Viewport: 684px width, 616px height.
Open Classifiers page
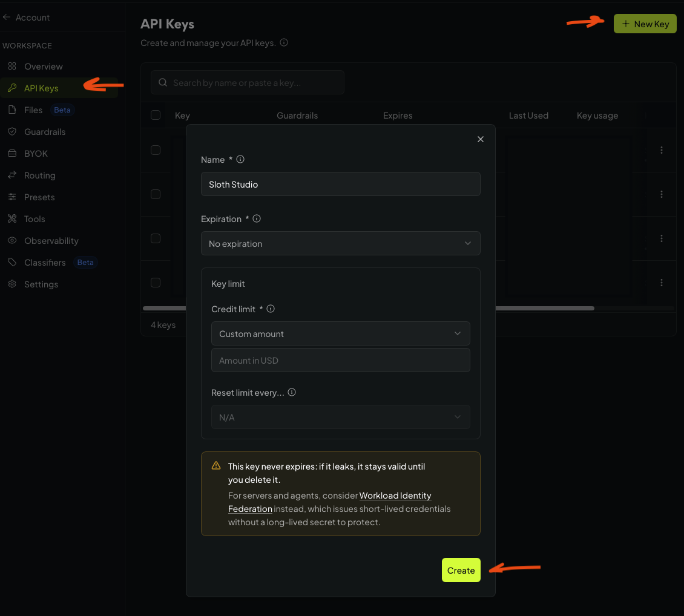pos(45,263)
